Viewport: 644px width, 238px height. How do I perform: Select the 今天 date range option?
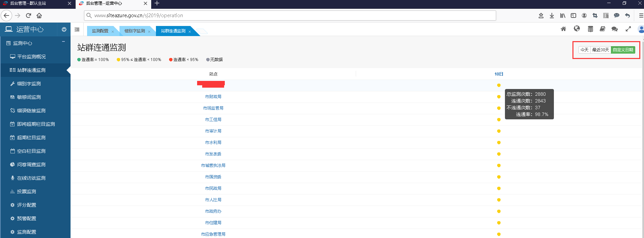click(x=584, y=50)
